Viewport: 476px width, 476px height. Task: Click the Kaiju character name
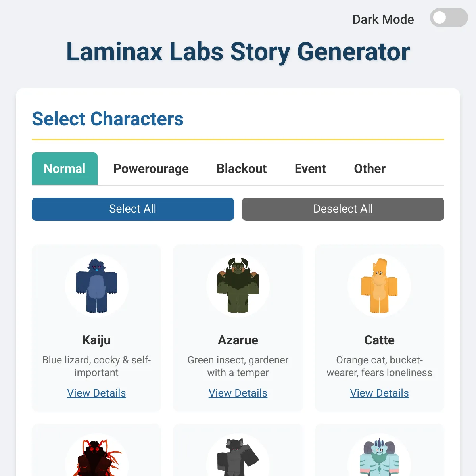[96, 340]
